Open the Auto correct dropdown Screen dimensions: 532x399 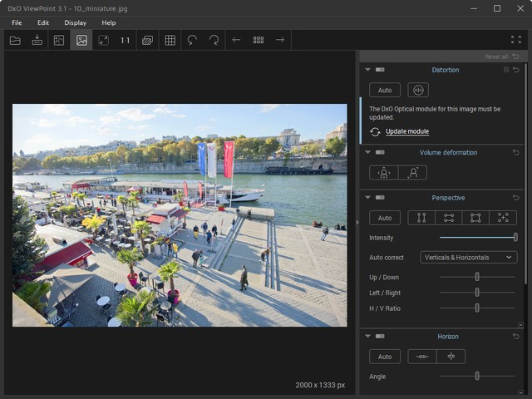[x=469, y=258]
